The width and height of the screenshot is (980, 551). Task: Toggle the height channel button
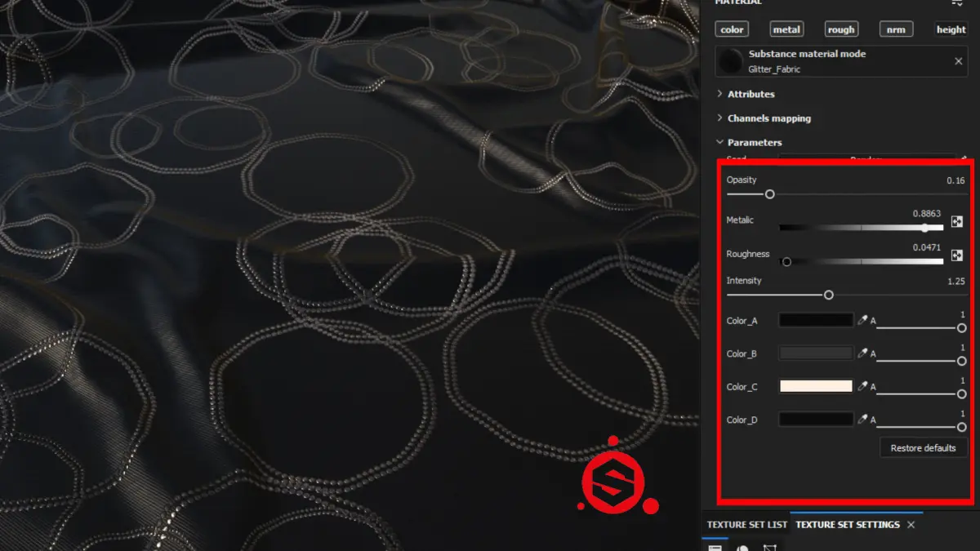click(951, 29)
